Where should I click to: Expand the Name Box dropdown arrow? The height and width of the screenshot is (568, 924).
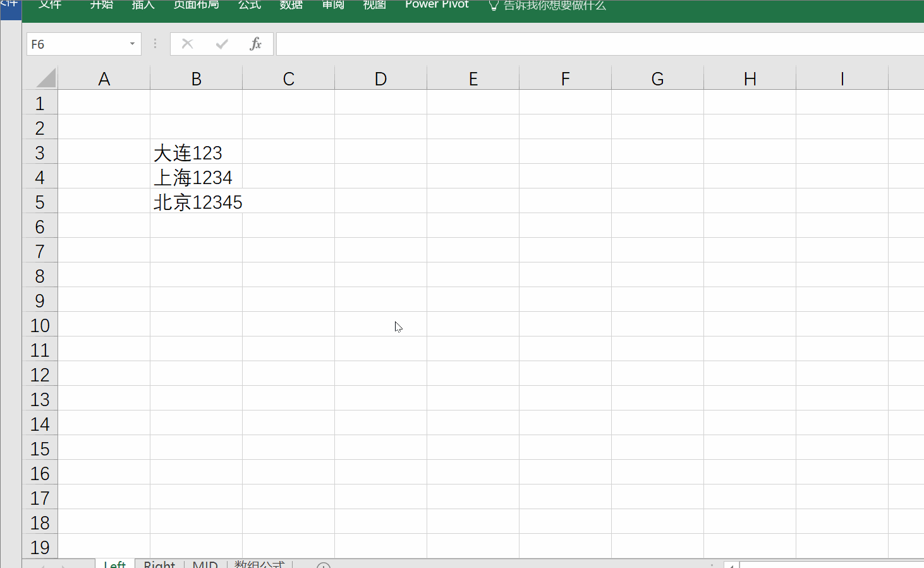pyautogui.click(x=132, y=44)
